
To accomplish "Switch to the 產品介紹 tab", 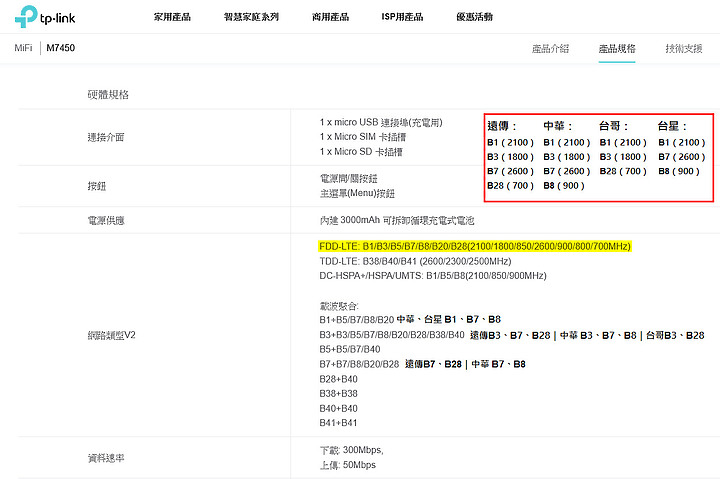I will tap(550, 48).
